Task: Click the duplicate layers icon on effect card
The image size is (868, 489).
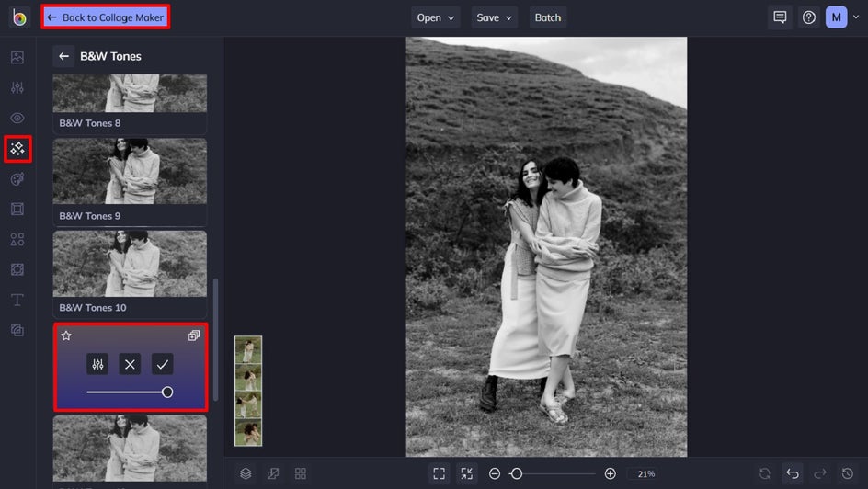Action: coord(194,335)
